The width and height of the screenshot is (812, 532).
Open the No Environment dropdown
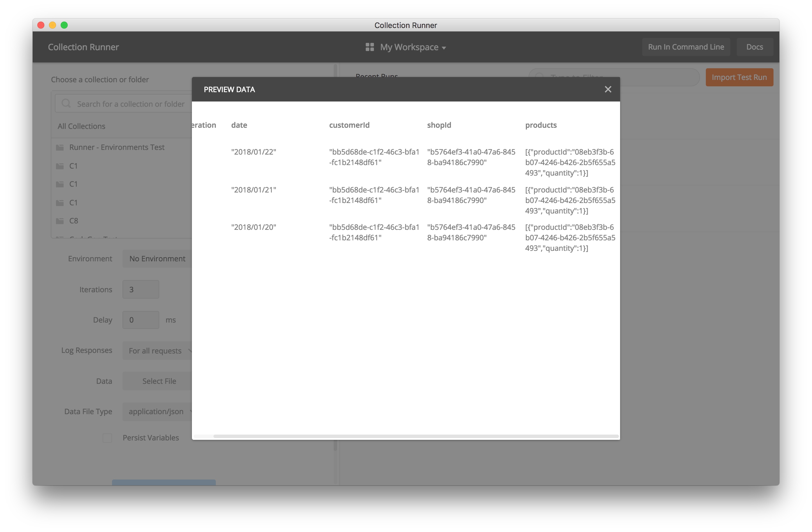157,258
